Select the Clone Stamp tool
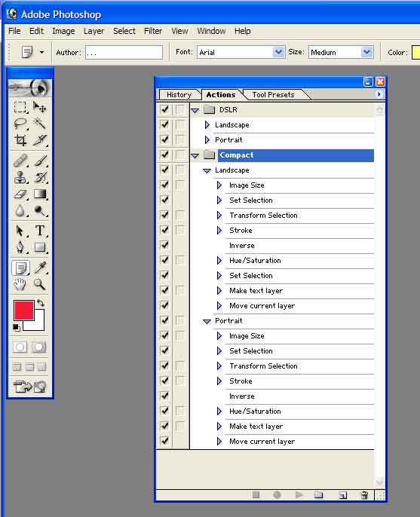 pyautogui.click(x=20, y=177)
